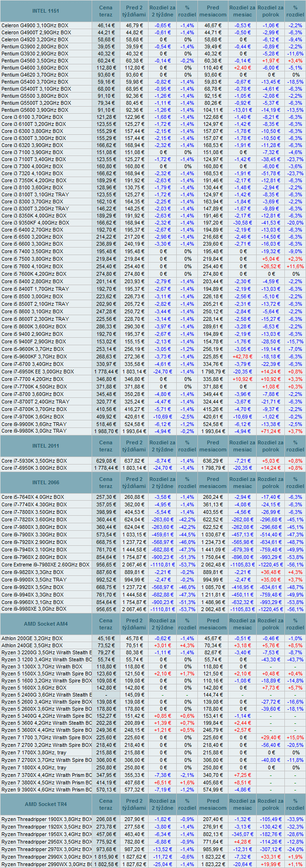Select the 574,99 € cell in Ryzen 9 3900X row
Image resolution: width=306 pixels, height=868 pixels.
(213, 790)
